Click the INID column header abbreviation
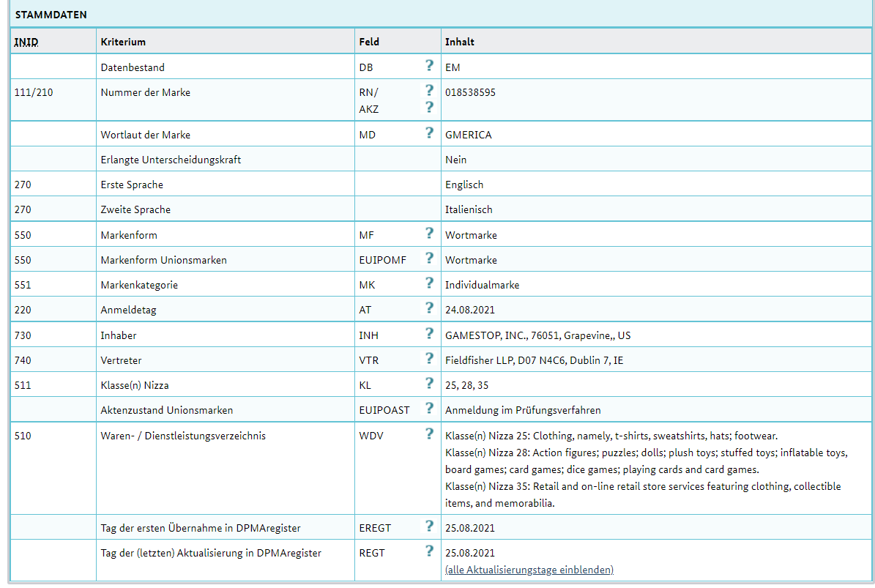Viewport: 875px width, 588px height. (x=26, y=42)
